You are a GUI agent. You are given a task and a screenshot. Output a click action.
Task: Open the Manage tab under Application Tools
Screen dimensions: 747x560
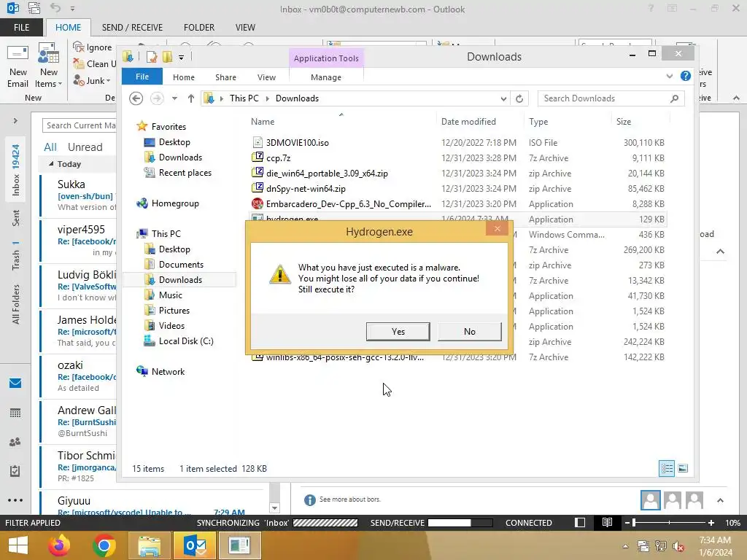pos(326,77)
